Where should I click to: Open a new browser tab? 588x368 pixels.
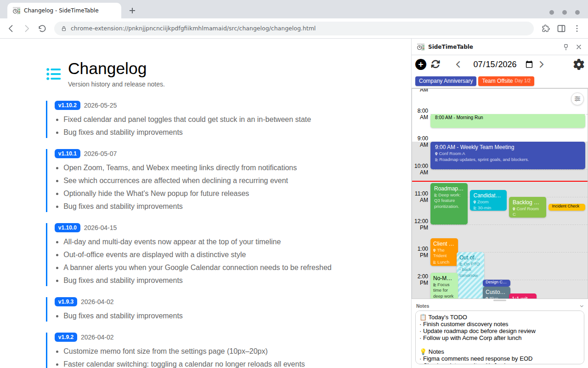pyautogui.click(x=132, y=10)
